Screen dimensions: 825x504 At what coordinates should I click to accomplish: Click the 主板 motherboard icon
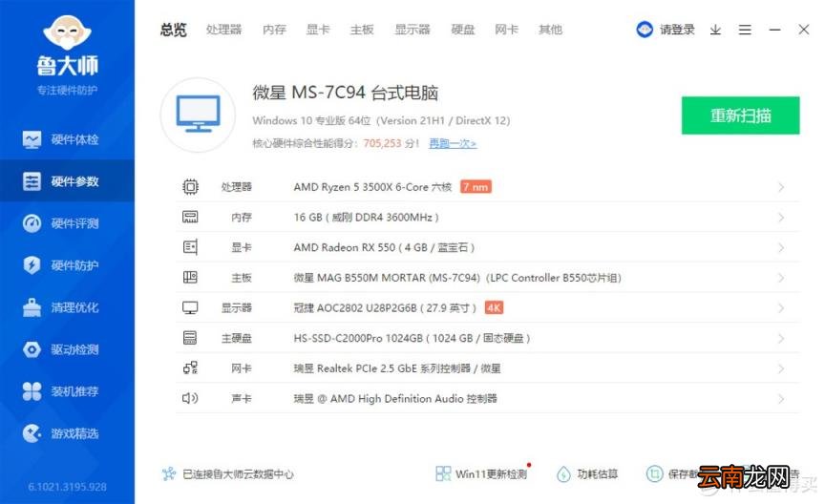tap(190, 277)
